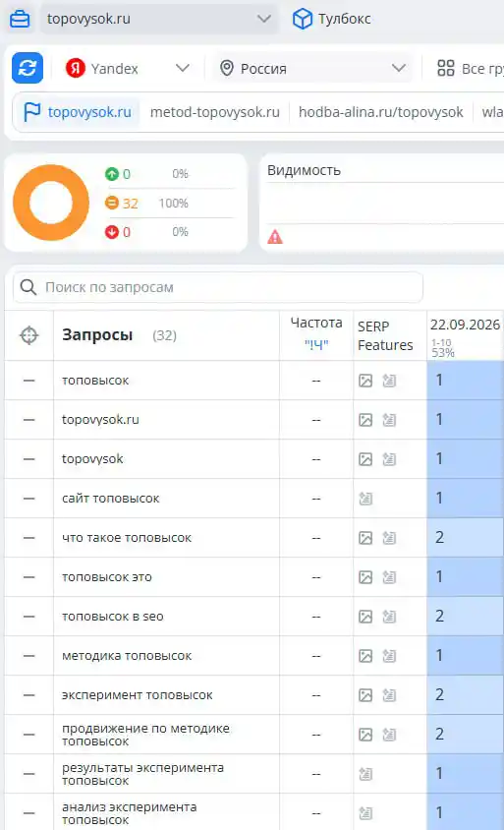The image size is (504, 830).
Task: Select the query "продвижение по методике топовысок"
Action: [x=146, y=735]
